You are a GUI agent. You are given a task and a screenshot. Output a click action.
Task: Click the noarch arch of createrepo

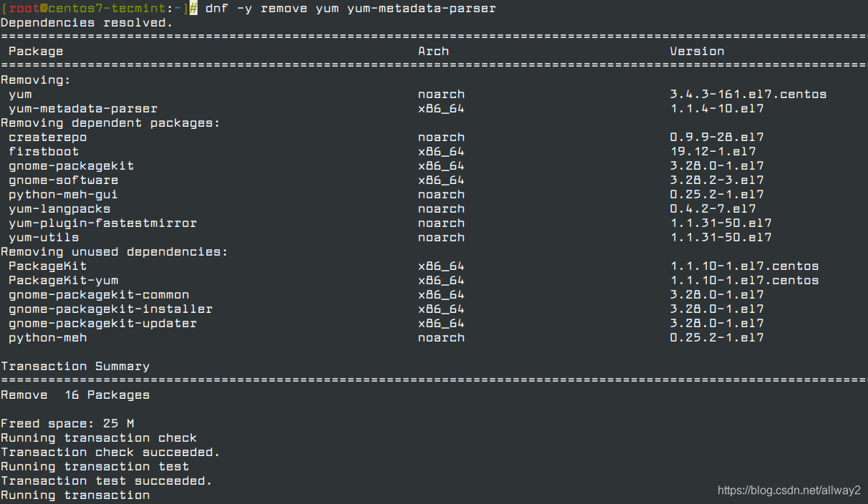[x=442, y=137]
